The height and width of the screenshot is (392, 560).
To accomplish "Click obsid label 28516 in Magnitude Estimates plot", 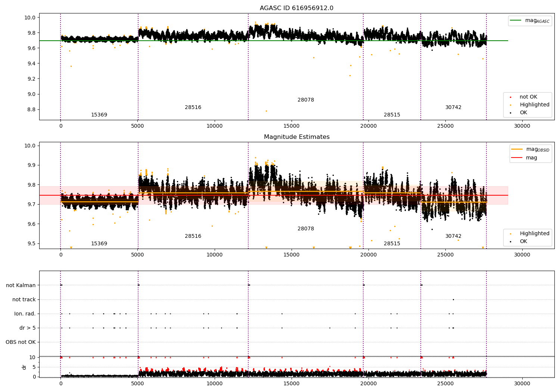I will coord(193,236).
